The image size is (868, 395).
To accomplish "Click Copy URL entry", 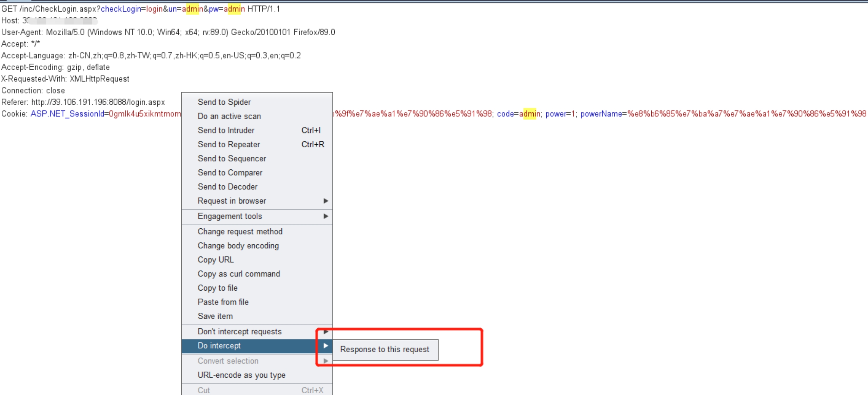I will pos(216,260).
